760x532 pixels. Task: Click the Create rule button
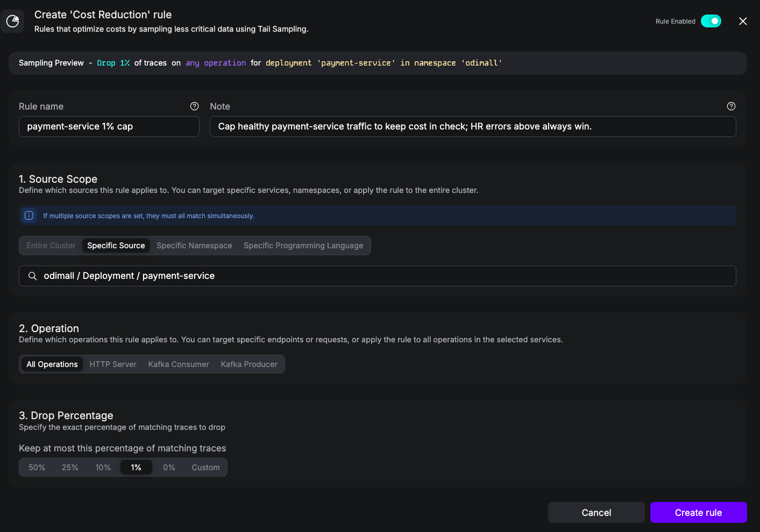click(699, 513)
